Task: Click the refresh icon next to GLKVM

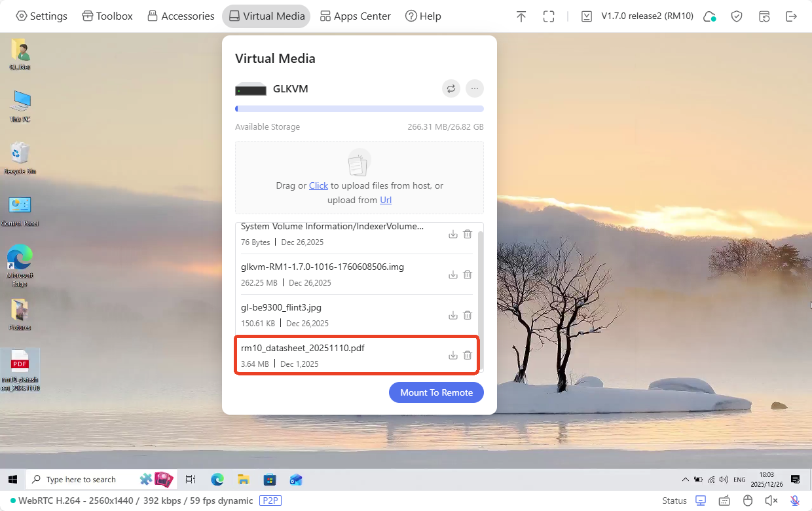Action: point(451,88)
